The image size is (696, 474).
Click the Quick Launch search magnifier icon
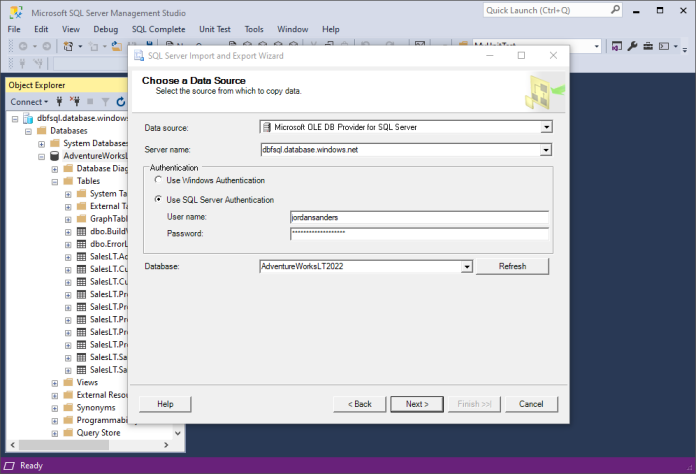pyautogui.click(x=613, y=10)
